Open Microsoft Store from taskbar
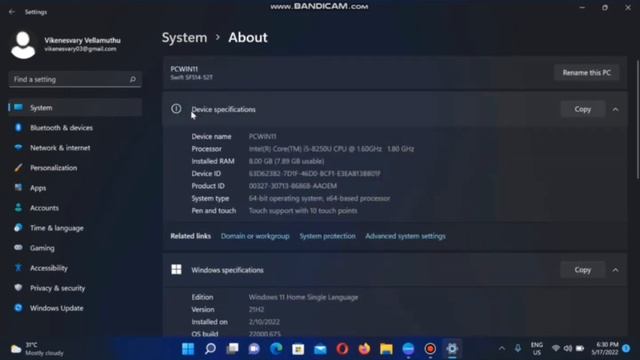 pos(298,349)
